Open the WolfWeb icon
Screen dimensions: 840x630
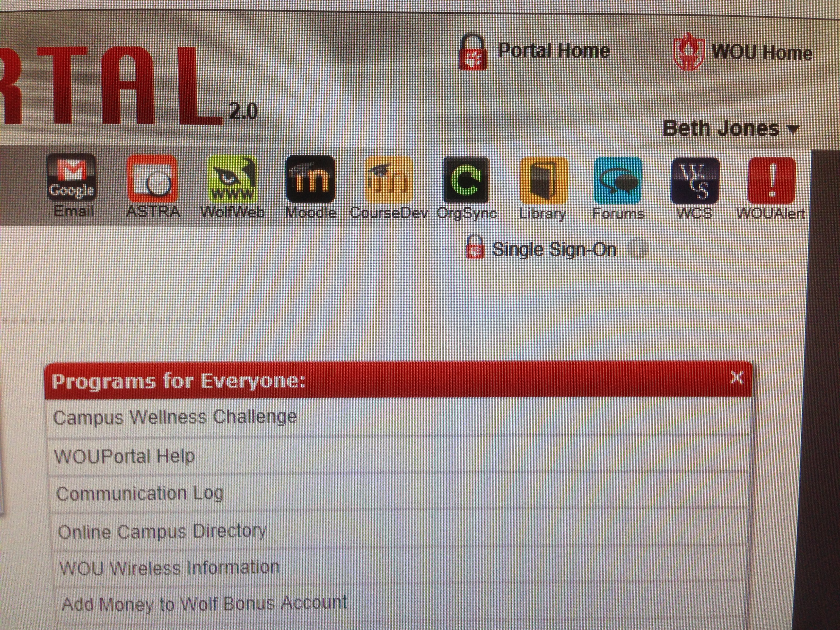(x=232, y=179)
